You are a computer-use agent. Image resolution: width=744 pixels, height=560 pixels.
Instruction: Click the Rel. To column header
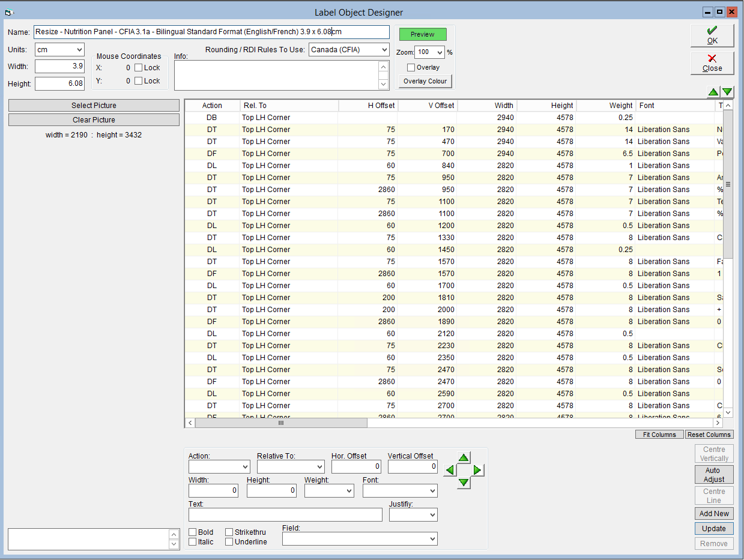[x=289, y=106]
